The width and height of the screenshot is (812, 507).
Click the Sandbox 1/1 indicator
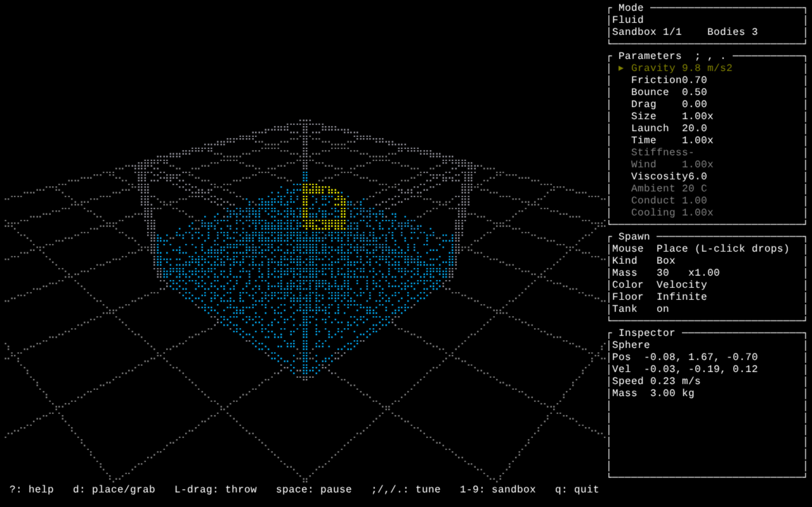[x=646, y=32]
